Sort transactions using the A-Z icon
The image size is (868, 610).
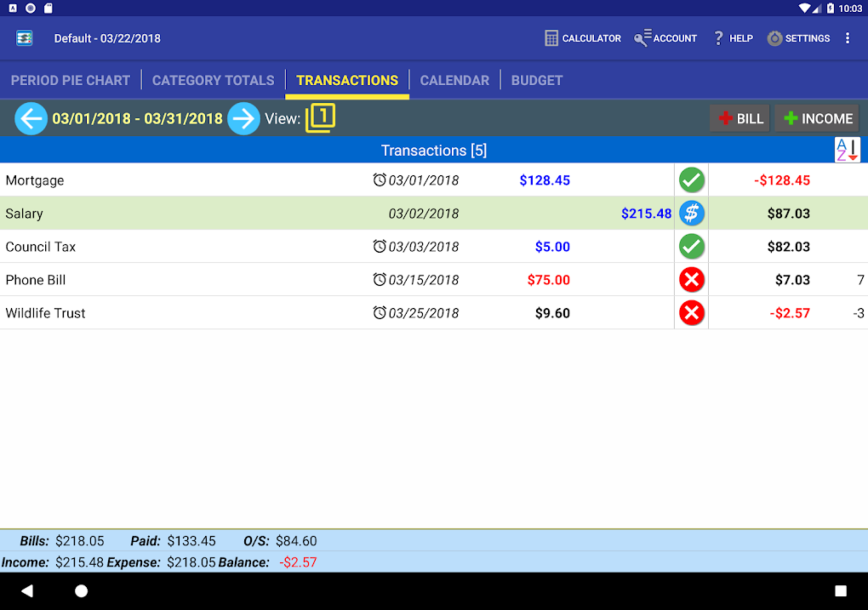(847, 149)
